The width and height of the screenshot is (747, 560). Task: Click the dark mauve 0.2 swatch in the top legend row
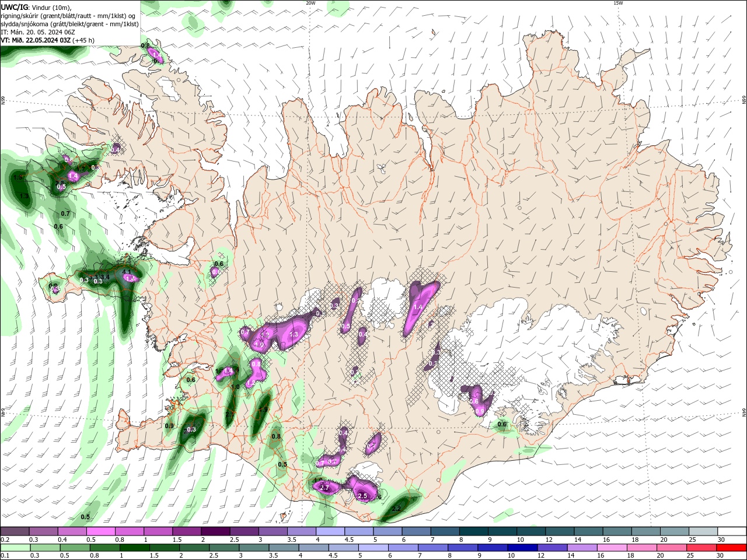(15, 531)
